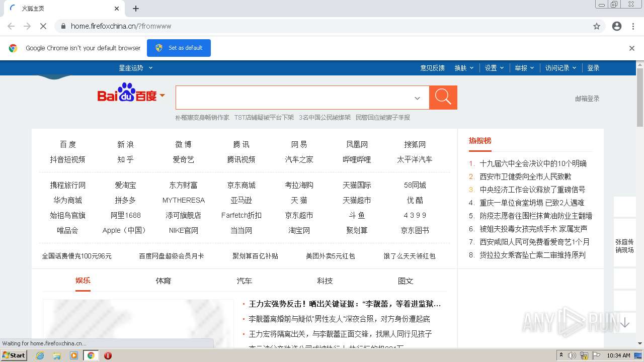Launch Internet Explorer from the taskbar
The width and height of the screenshot is (644, 362).
(x=40, y=355)
